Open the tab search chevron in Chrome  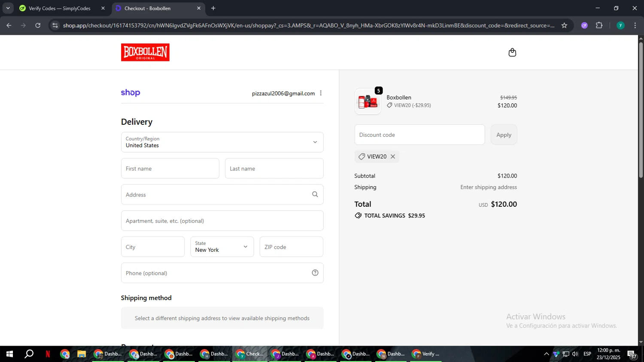pos(8,8)
